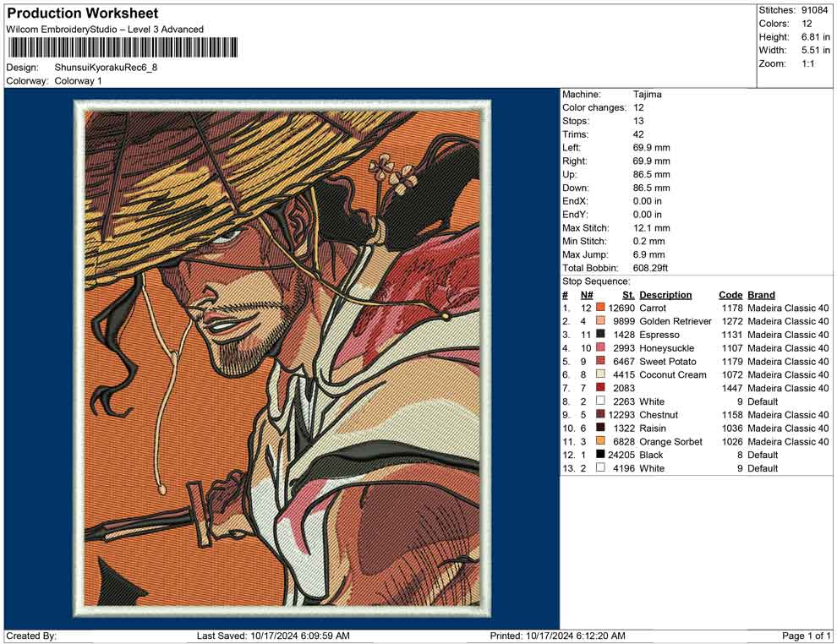Image resolution: width=837 pixels, height=644 pixels.
Task: Click the Carrot color swatch
Action: 600,308
